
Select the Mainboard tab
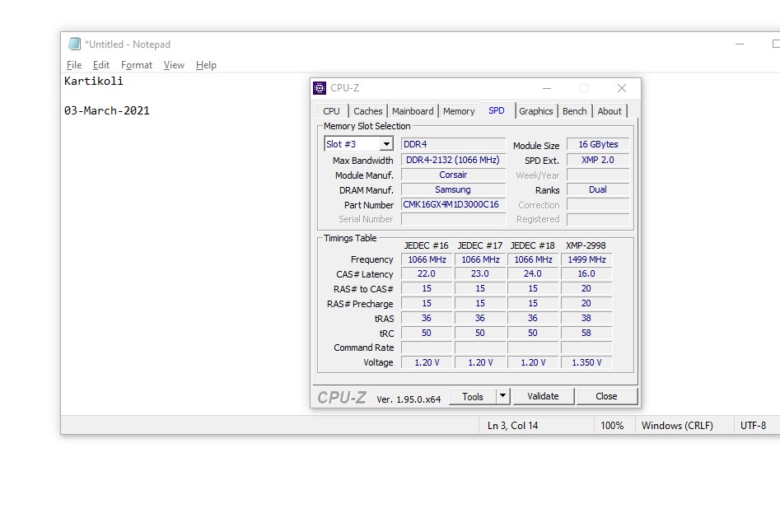413,111
